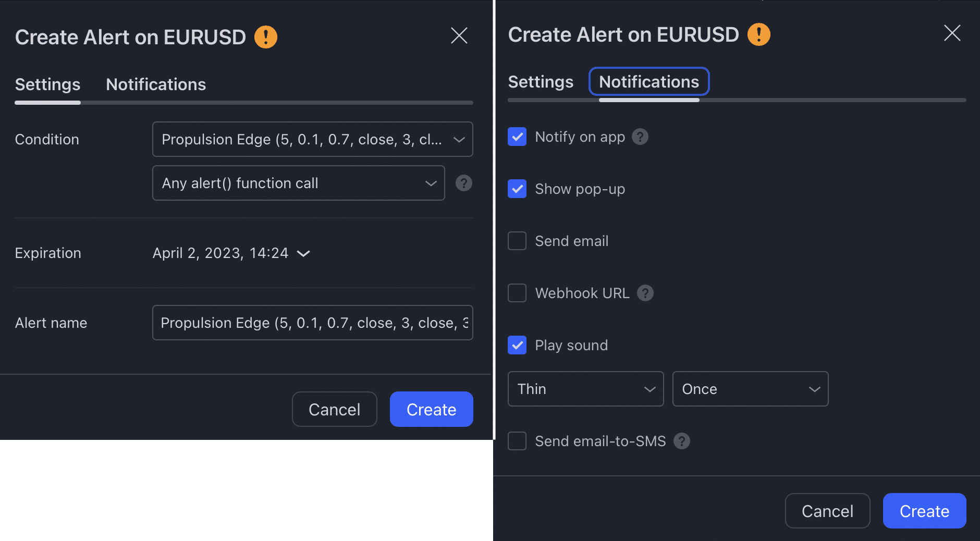
Task: Click the Show pop-up label text
Action: 580,189
